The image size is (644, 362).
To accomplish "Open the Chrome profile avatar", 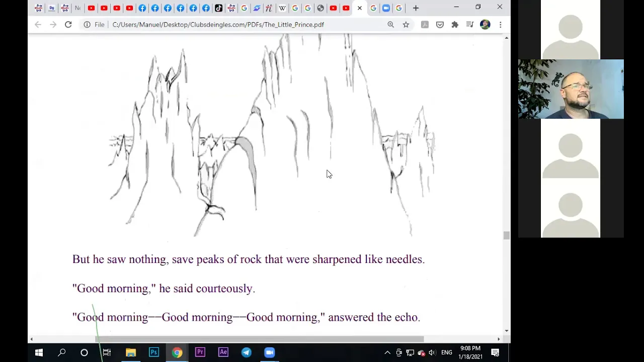I will 485,24.
